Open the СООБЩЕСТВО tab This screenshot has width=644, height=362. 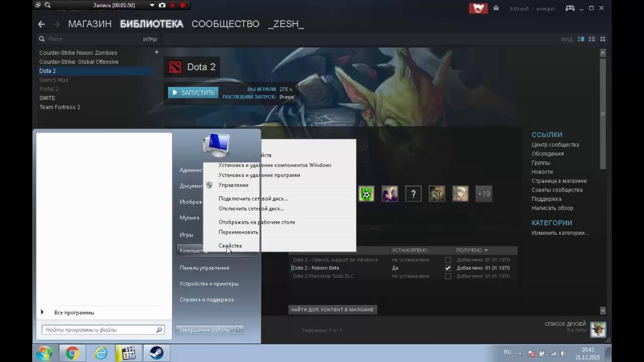coord(225,24)
